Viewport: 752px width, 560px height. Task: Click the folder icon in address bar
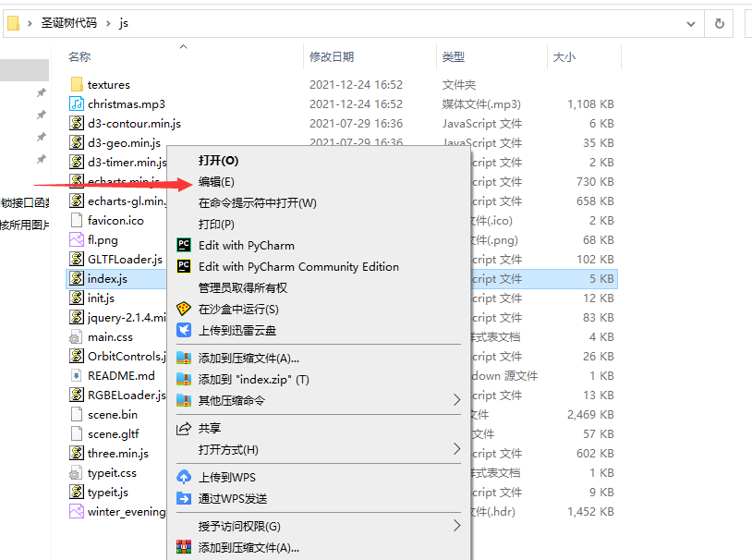point(14,23)
